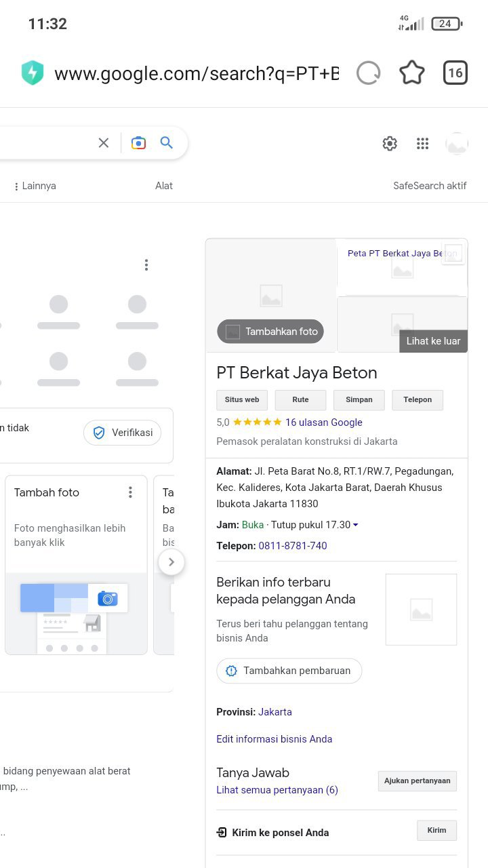Click the blue magnifier search icon
Viewport: 488px width, 868px height.
pos(167,143)
